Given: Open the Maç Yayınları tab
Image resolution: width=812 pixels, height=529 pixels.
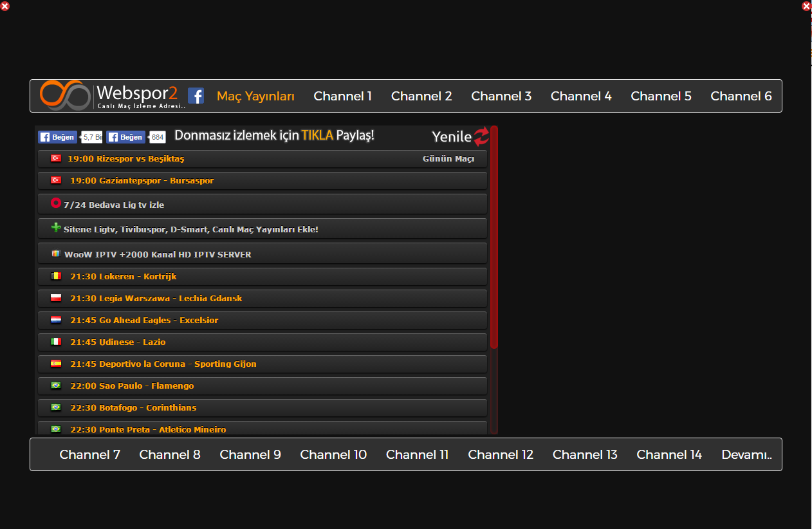Looking at the screenshot, I should tap(255, 97).
